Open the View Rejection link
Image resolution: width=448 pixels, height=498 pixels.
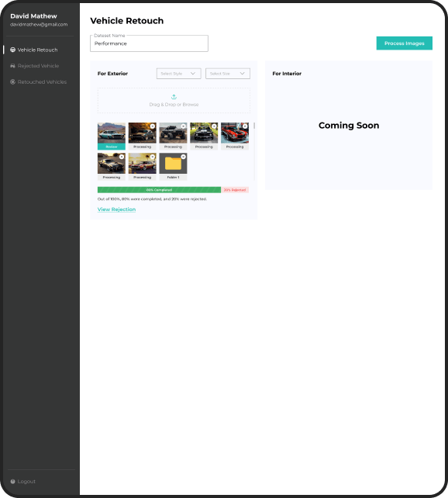(116, 209)
